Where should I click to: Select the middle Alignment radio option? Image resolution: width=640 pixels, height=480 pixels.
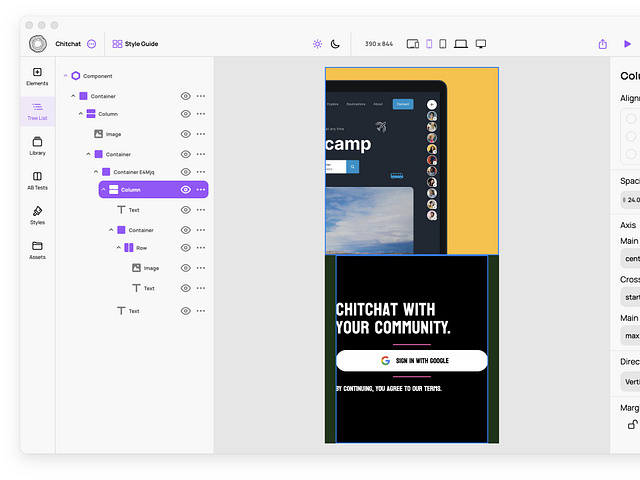click(631, 136)
